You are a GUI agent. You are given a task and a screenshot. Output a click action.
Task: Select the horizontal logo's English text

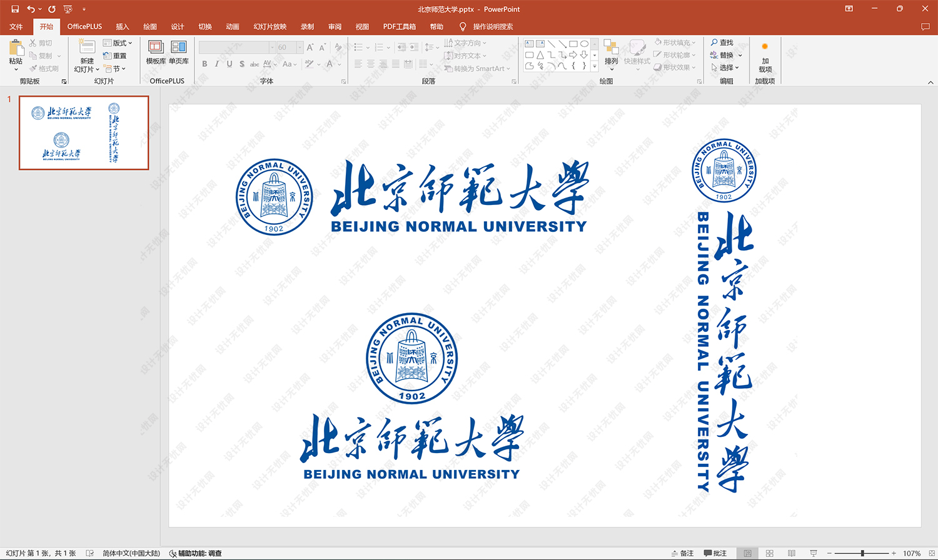coord(459,226)
